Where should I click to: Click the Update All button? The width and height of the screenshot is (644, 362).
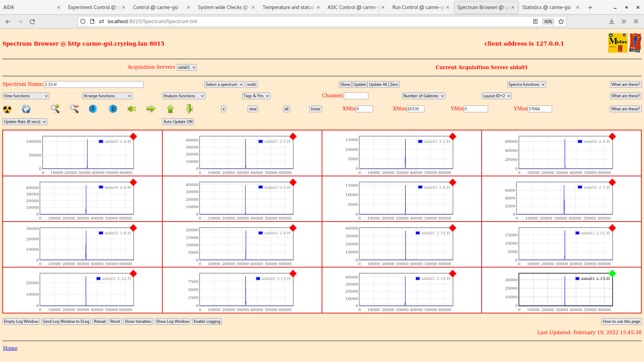coord(378,84)
